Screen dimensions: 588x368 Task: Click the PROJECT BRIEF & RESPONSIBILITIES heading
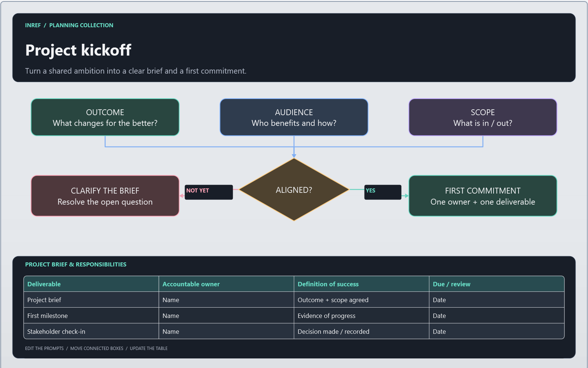coord(76,265)
